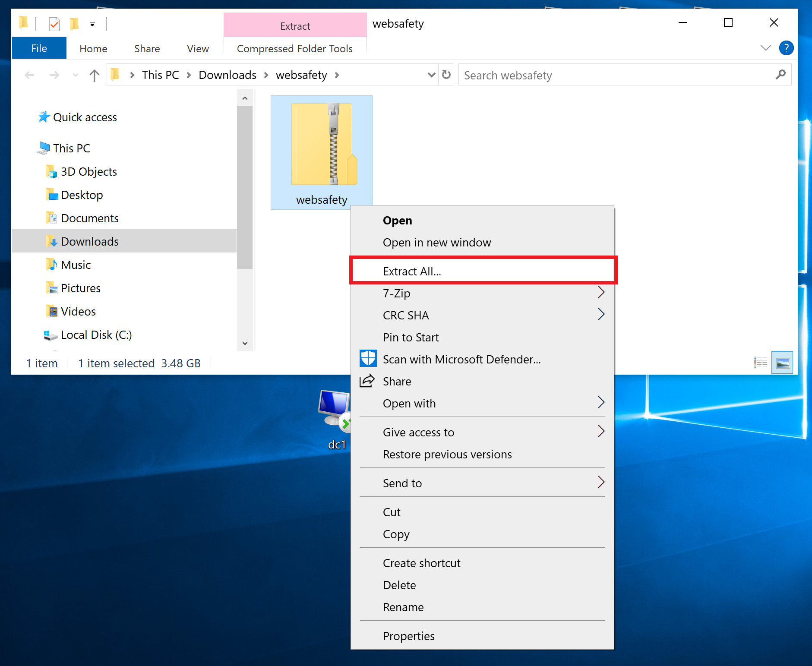Screen dimensions: 812x666
Task: Expand the Give access to submenu
Action: (x=482, y=432)
